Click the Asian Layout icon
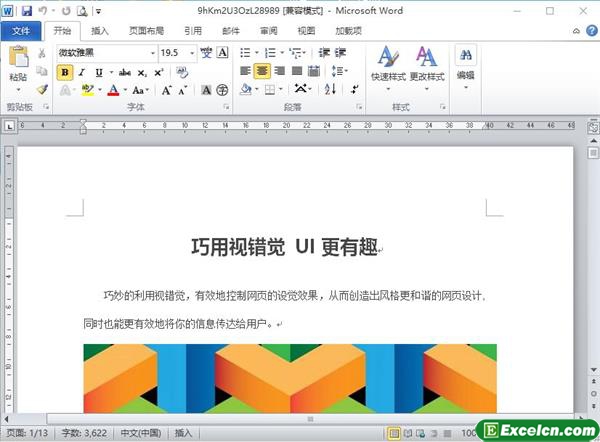Viewport: 600px width, 442px height. (x=303, y=89)
